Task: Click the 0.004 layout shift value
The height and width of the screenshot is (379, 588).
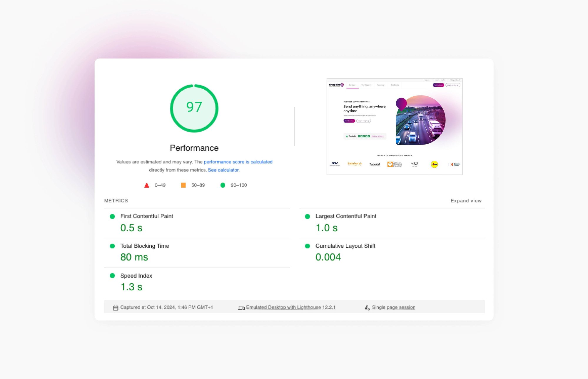Action: 328,257
